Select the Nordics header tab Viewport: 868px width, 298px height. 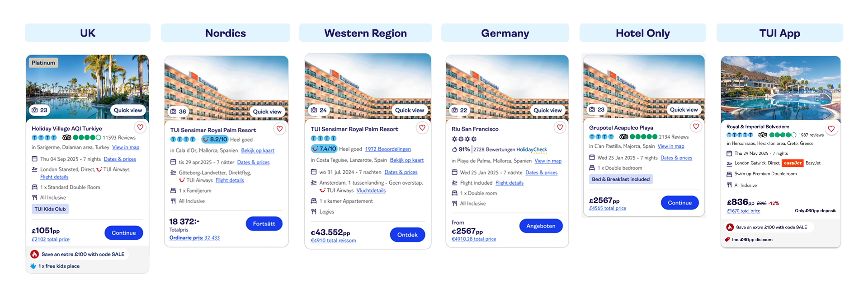[225, 33]
